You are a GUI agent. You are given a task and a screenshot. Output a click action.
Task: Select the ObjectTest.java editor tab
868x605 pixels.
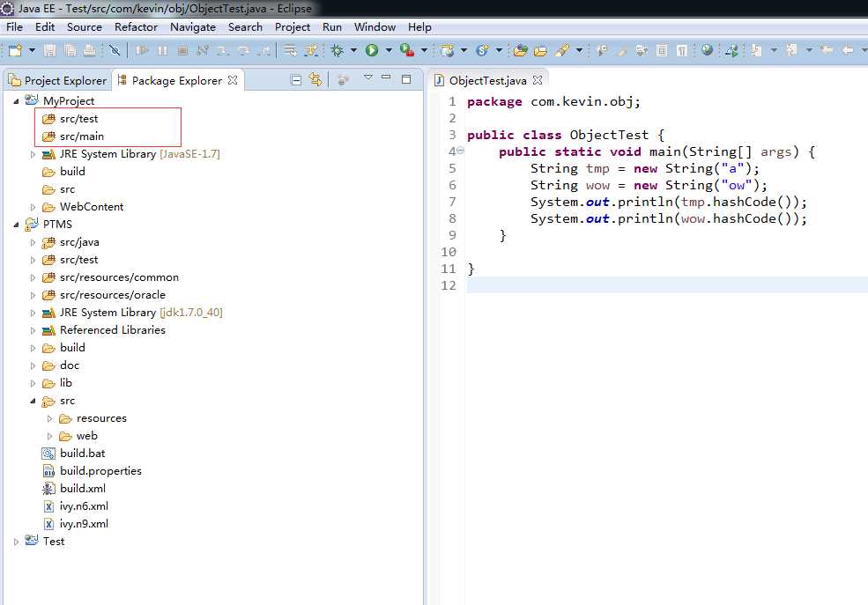[x=487, y=81]
